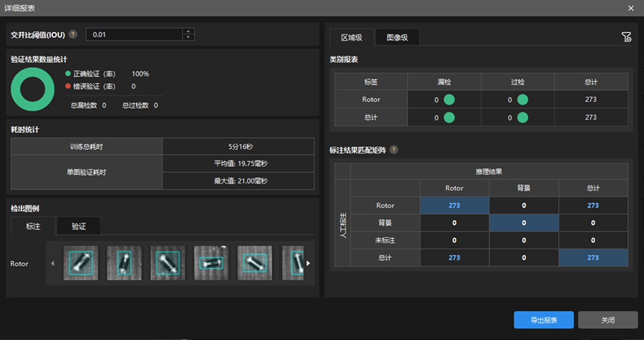Click the 未标注 row label in matrix

click(385, 240)
